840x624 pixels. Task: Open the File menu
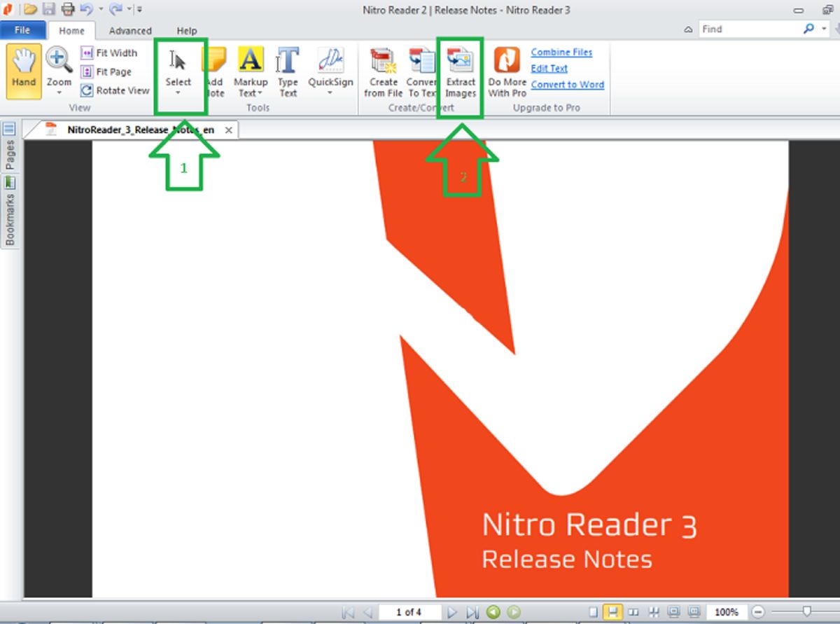point(23,30)
